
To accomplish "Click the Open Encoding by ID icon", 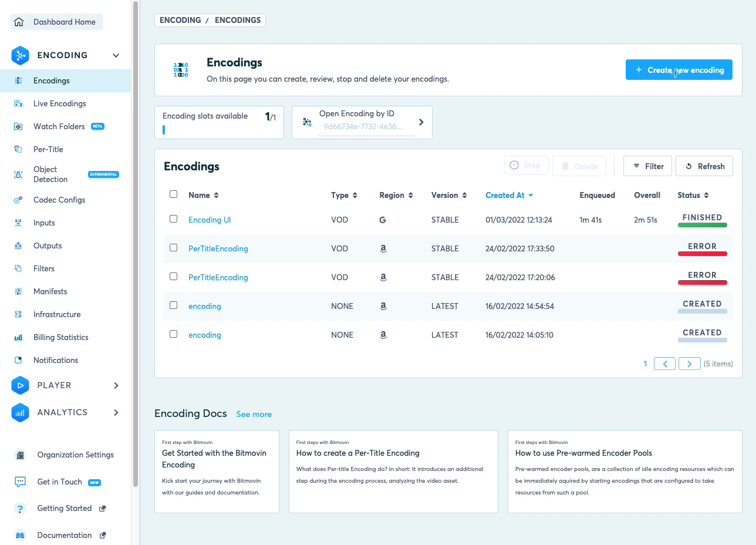I will [x=307, y=122].
